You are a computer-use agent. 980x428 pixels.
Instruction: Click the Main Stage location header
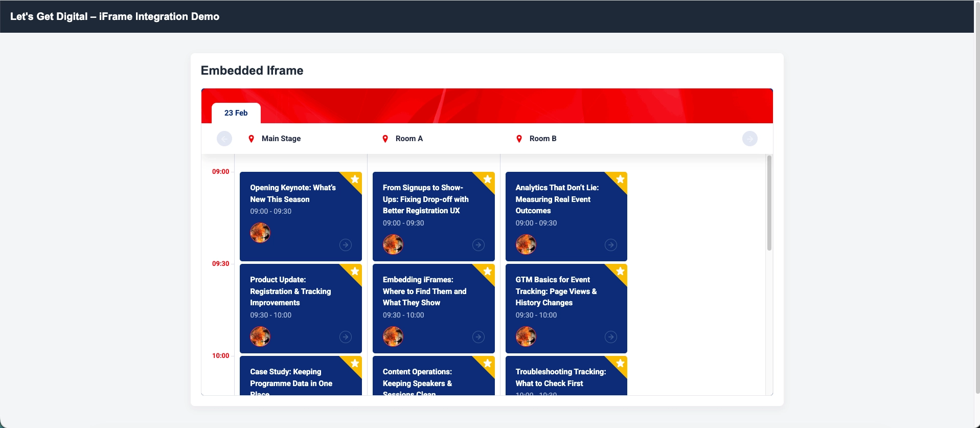click(281, 139)
